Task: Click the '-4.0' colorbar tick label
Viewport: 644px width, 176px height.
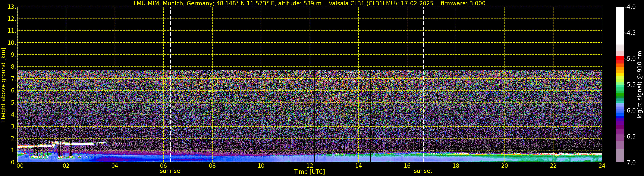Action: 630,7
